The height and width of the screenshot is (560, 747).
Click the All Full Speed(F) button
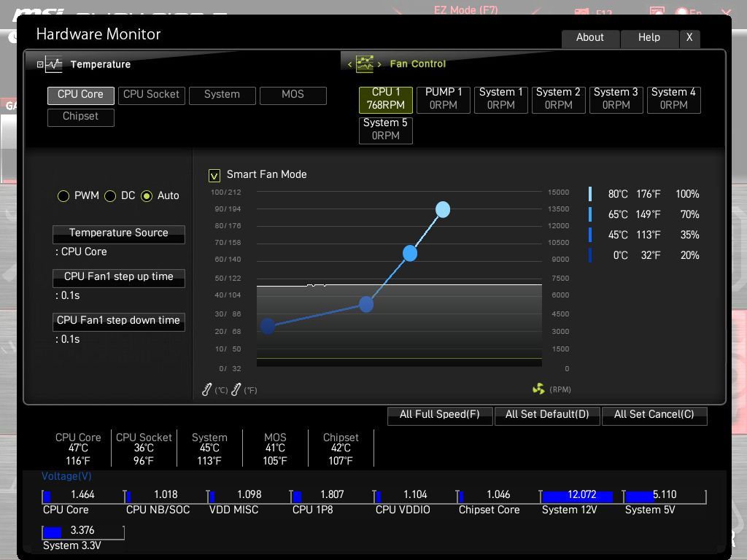tap(440, 415)
